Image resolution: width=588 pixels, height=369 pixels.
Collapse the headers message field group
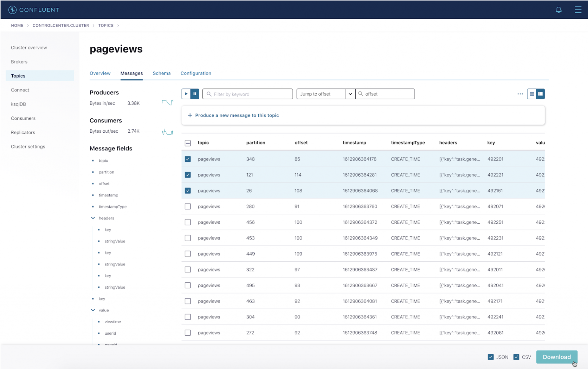(x=93, y=218)
